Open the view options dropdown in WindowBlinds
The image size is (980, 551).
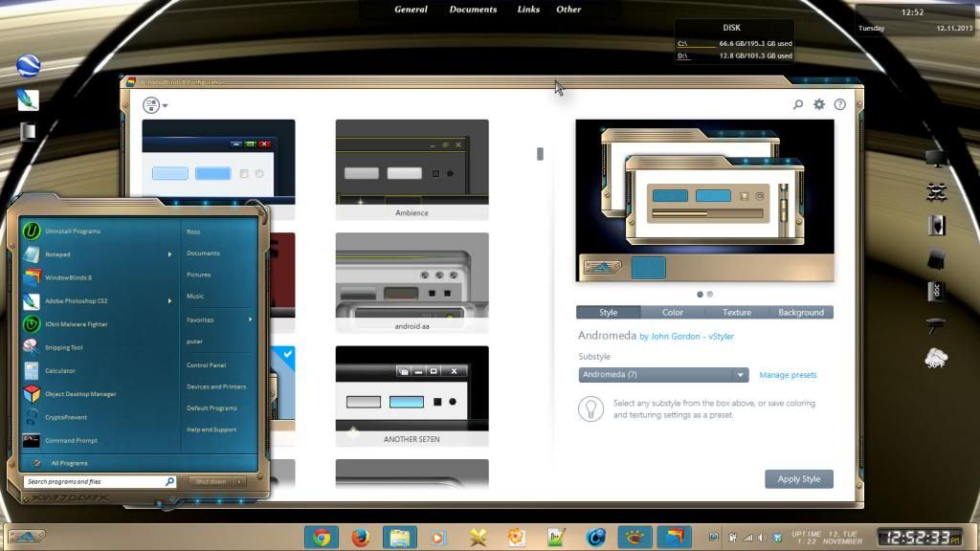coord(155,105)
